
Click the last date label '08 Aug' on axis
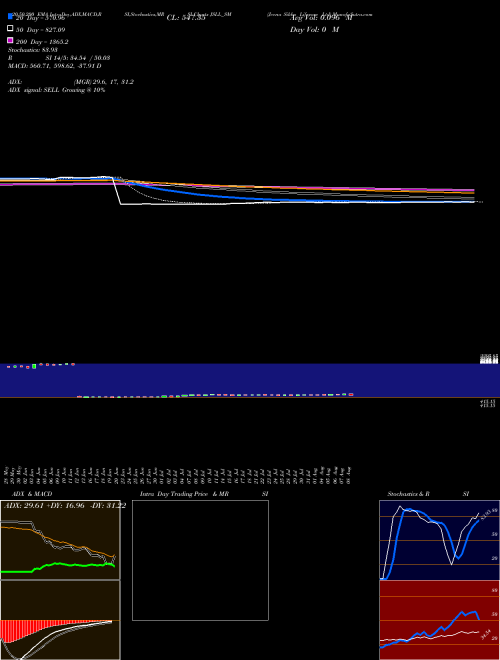click(x=349, y=475)
